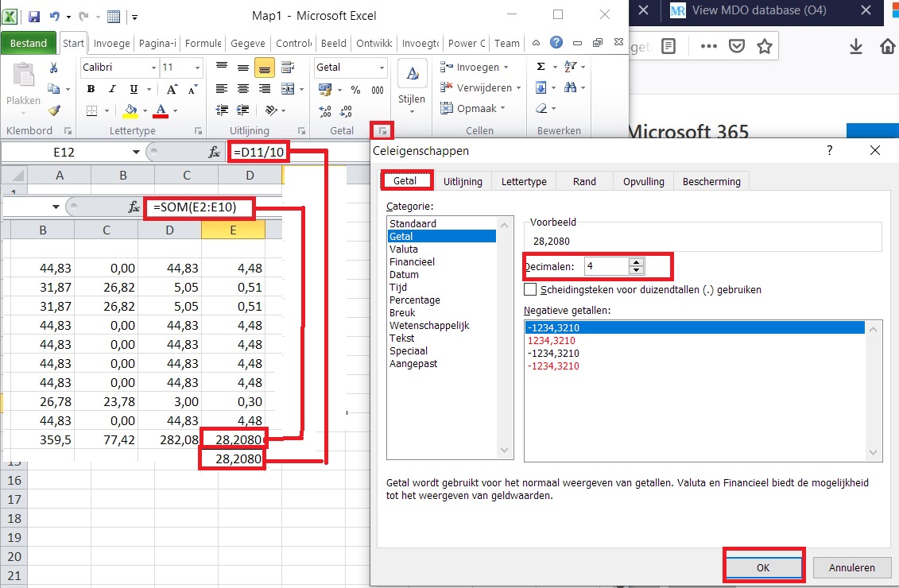Toggle bold formatting
899x588 pixels.
(91, 89)
